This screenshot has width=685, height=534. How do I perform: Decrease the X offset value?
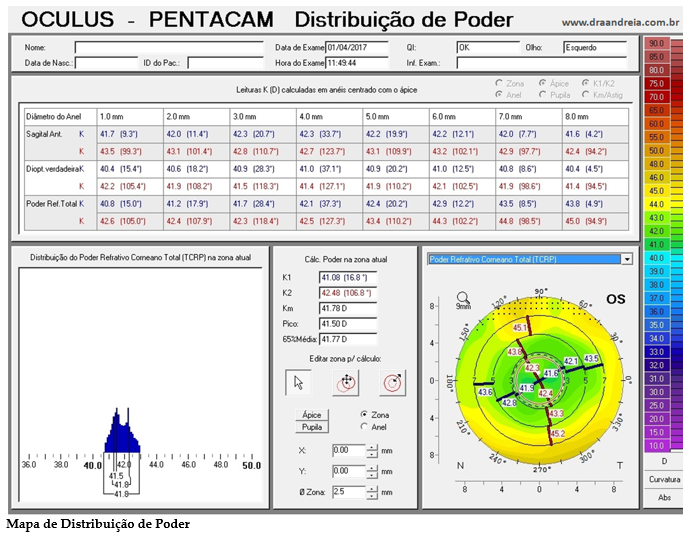(x=371, y=454)
